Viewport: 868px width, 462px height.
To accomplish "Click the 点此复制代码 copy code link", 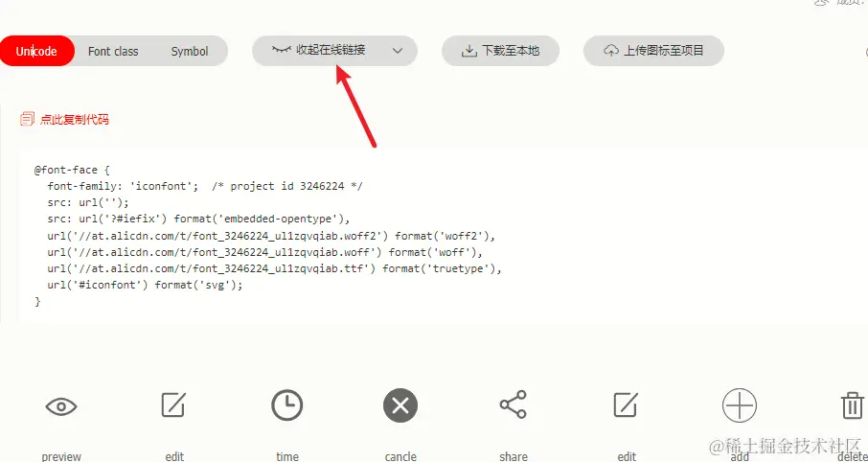I will point(65,119).
